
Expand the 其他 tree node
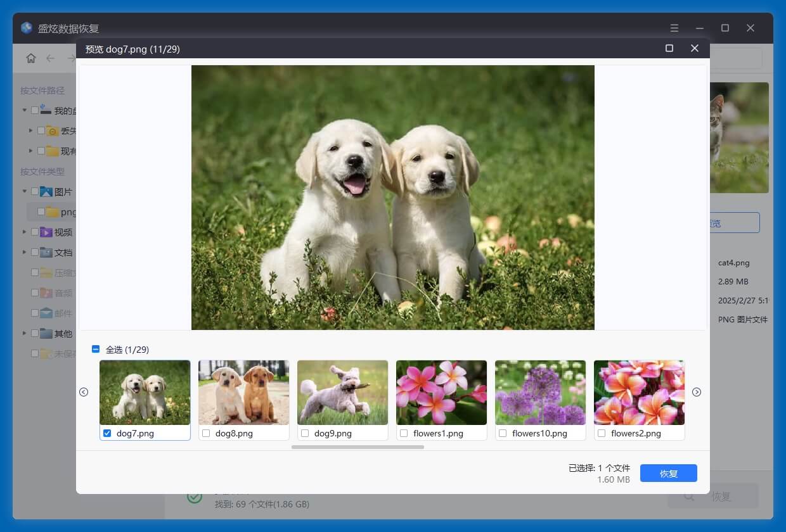point(25,333)
